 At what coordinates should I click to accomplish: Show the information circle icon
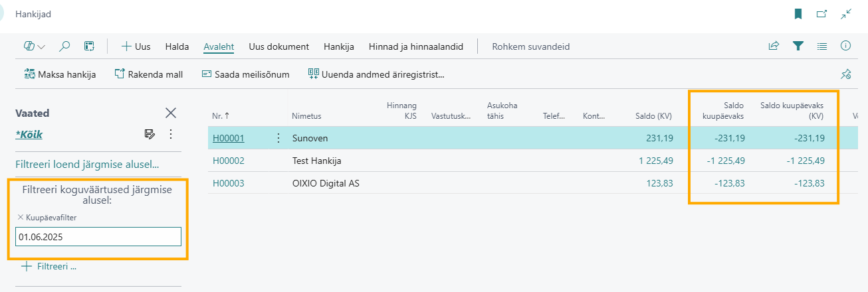tap(846, 46)
